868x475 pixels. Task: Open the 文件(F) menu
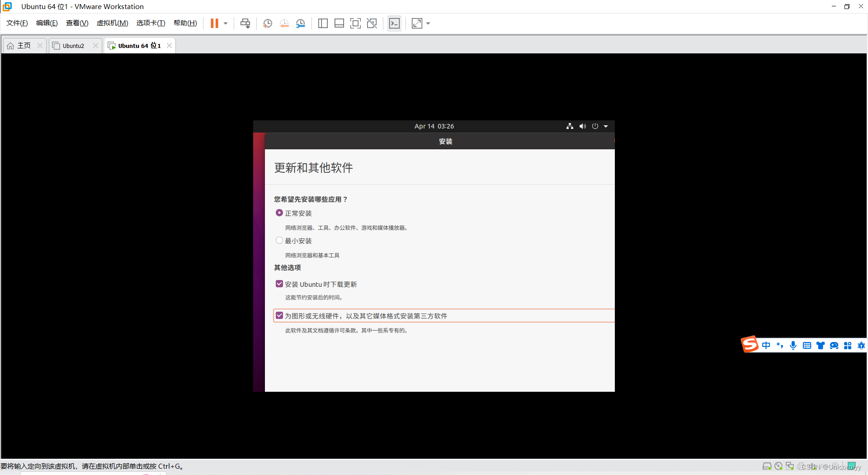pos(17,23)
